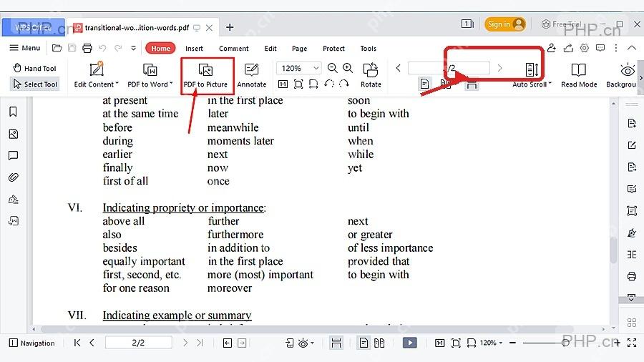Switch to WPS Office tab
The height and width of the screenshot is (362, 644).
coord(33,27)
